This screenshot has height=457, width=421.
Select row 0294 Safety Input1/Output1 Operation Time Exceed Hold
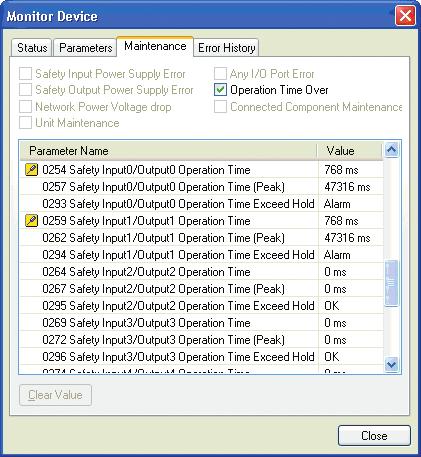tap(202, 255)
